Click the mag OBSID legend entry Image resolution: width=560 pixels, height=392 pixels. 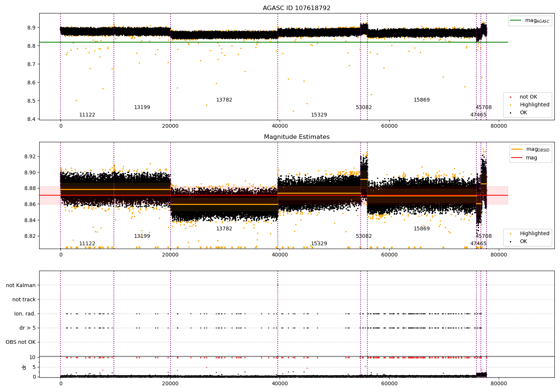click(x=531, y=149)
